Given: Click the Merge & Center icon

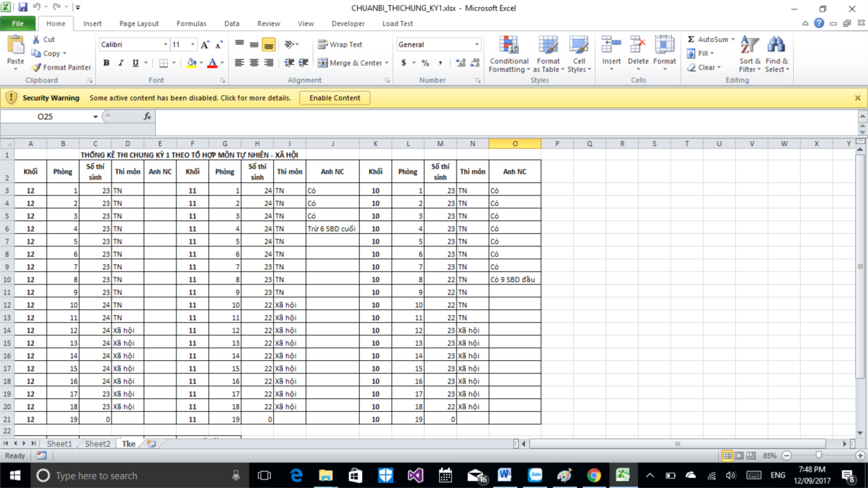Looking at the screenshot, I should point(323,63).
